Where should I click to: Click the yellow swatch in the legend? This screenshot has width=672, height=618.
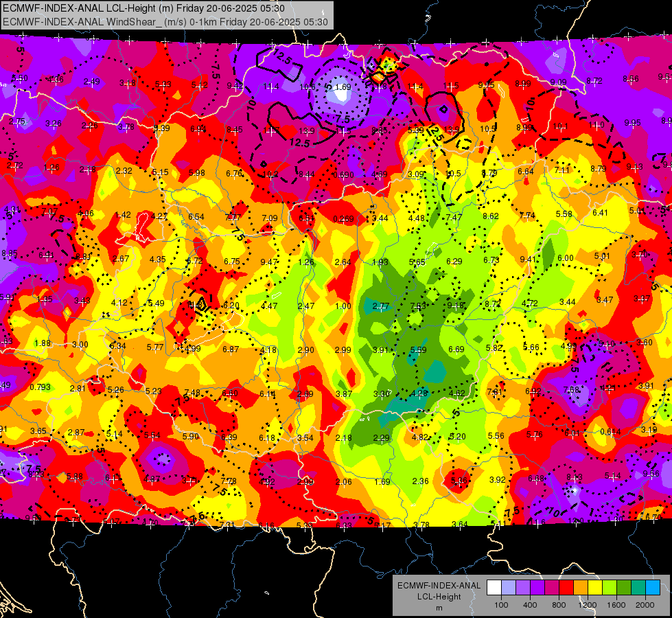(x=595, y=588)
